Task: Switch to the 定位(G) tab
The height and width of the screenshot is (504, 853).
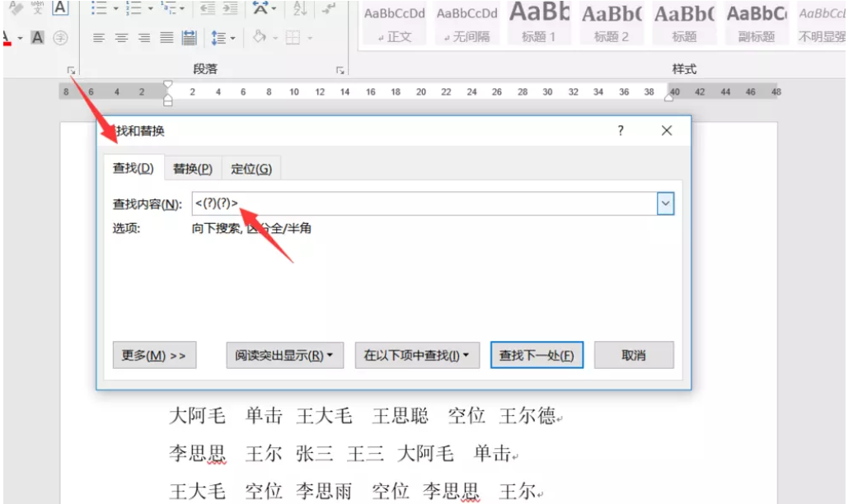Action: 251,169
